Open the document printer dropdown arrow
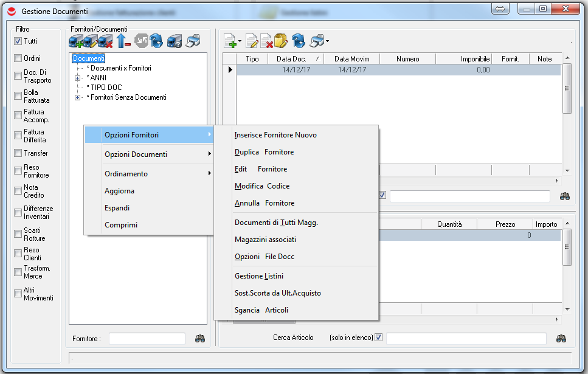588x374 pixels. [x=327, y=41]
